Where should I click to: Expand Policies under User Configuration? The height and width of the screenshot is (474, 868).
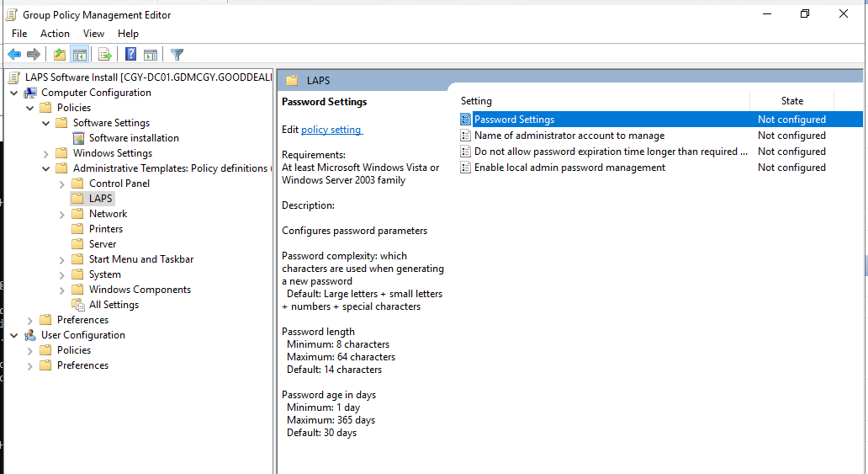tap(30, 351)
